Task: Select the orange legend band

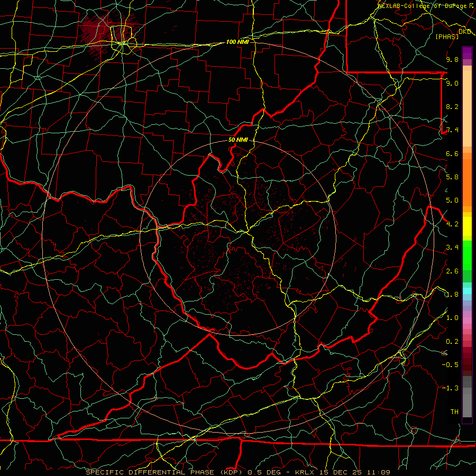Action: (x=467, y=182)
